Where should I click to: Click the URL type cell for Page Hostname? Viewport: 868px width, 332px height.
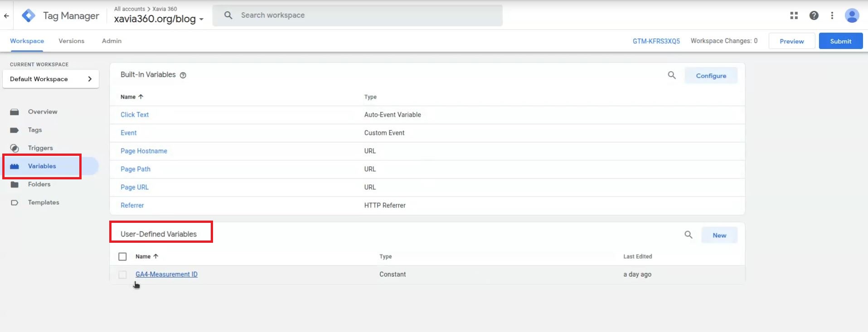[x=370, y=151]
